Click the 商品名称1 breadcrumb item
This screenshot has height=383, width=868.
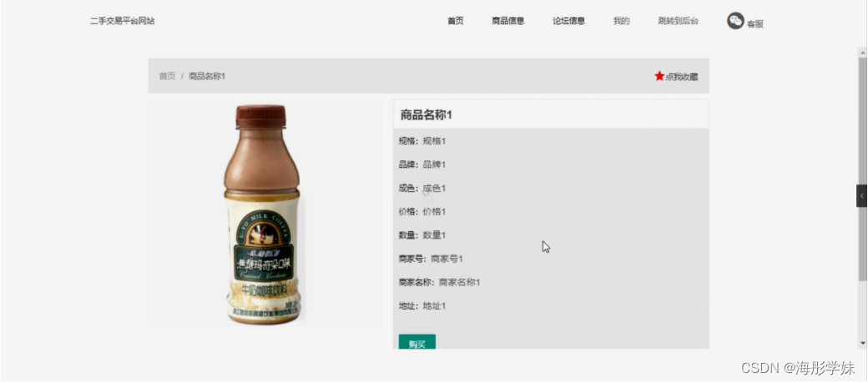[x=207, y=76]
